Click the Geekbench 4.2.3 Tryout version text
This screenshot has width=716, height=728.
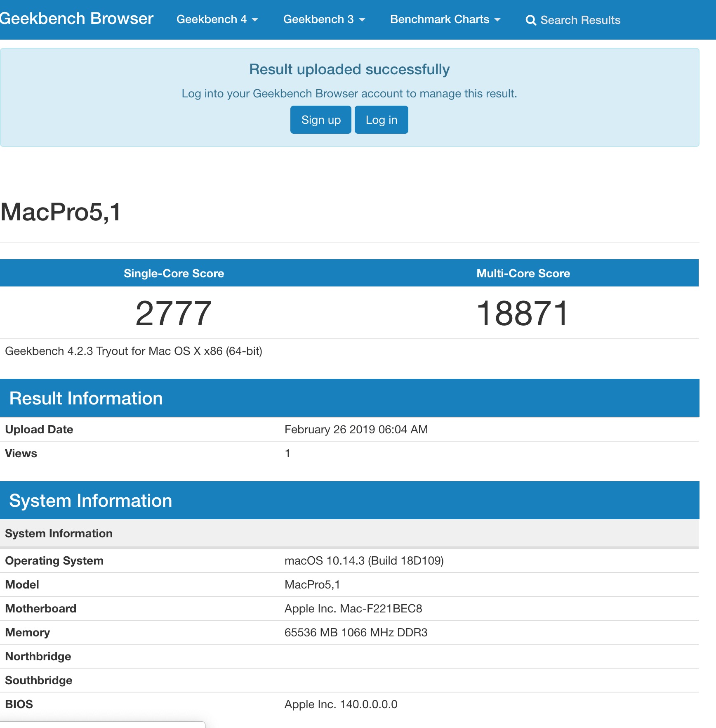pos(134,351)
